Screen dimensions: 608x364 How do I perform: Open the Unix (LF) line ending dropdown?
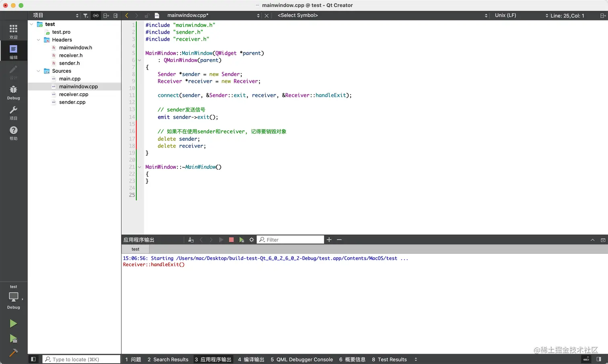[x=521, y=15]
